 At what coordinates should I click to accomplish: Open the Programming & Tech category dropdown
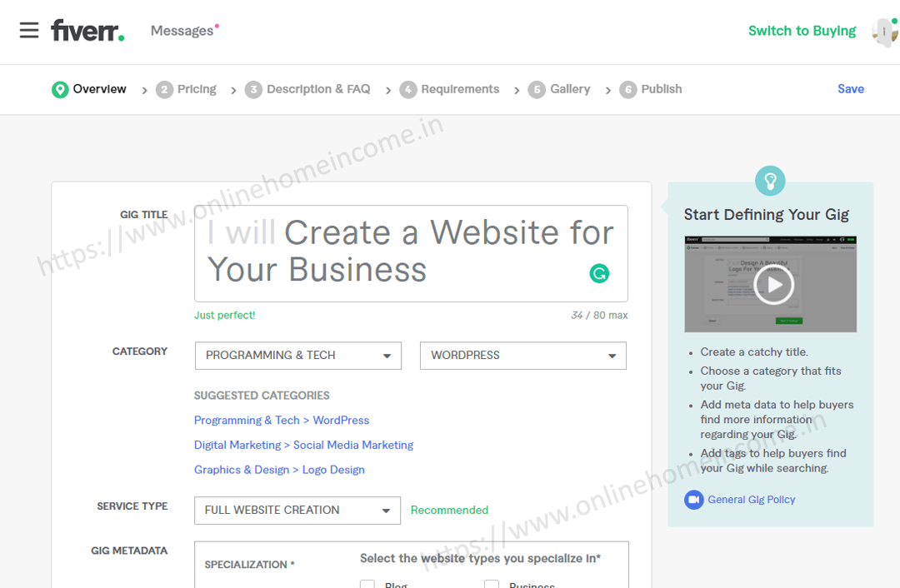(297, 356)
